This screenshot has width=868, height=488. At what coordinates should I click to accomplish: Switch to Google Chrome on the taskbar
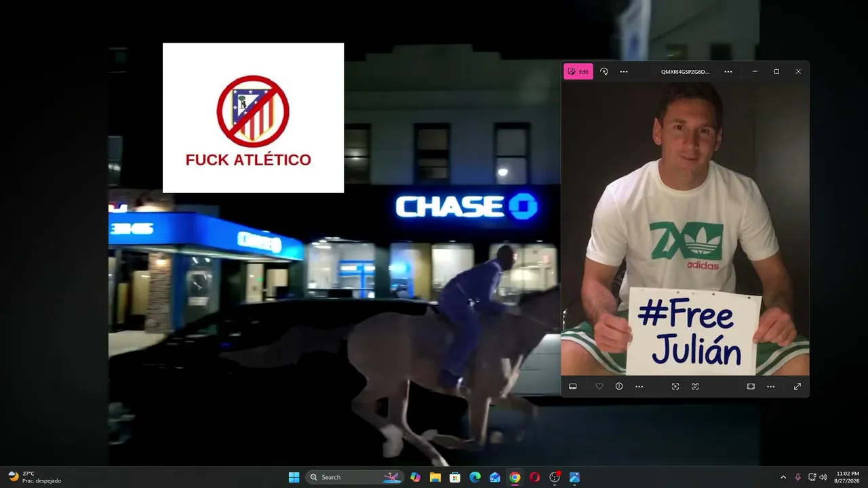pyautogui.click(x=515, y=477)
